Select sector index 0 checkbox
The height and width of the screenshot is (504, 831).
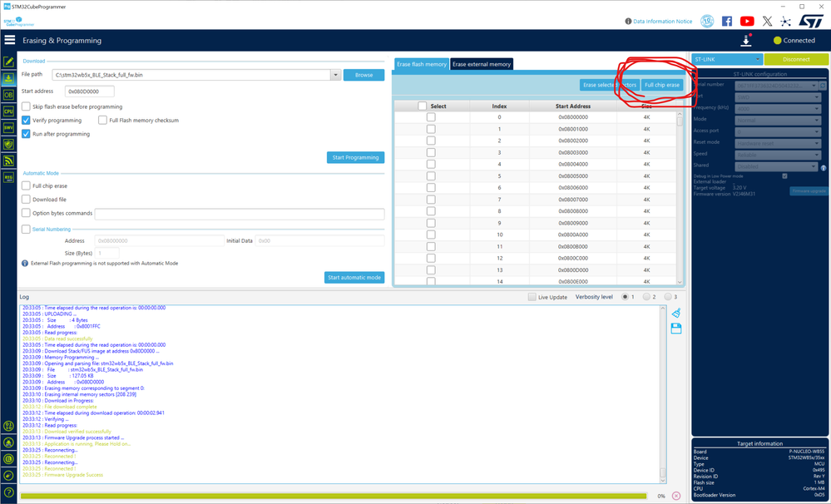point(431,117)
